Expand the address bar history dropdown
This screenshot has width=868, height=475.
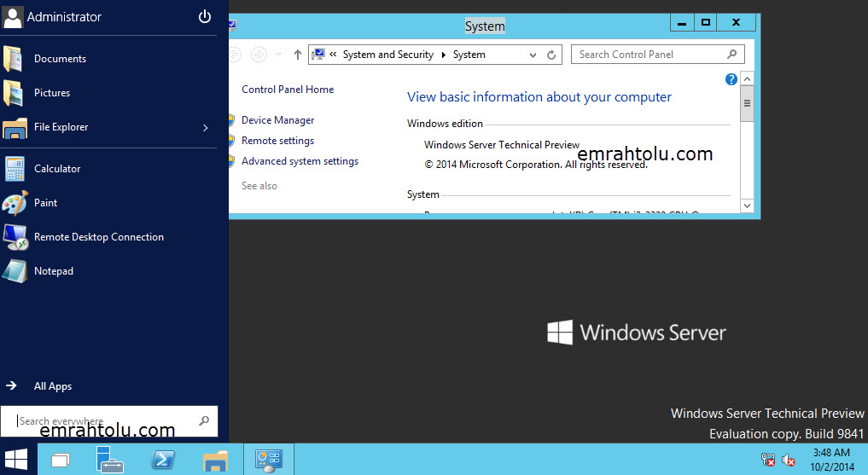(533, 55)
